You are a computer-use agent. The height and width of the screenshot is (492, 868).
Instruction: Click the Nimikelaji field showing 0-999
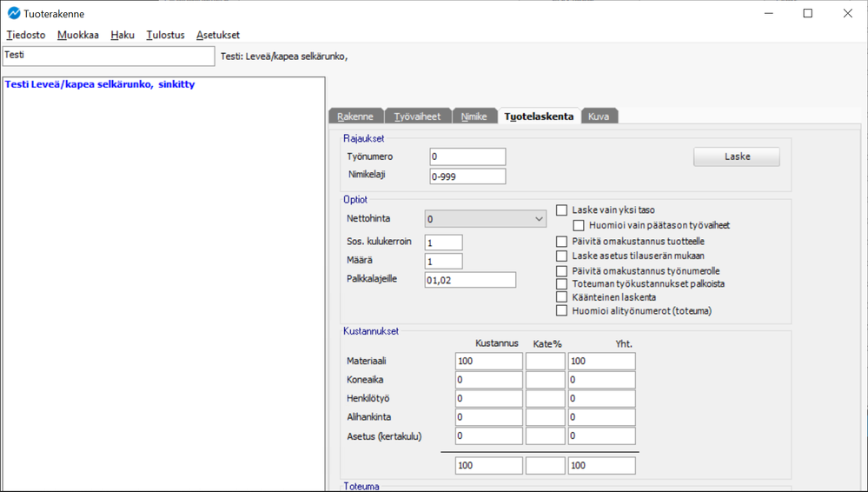(x=467, y=176)
